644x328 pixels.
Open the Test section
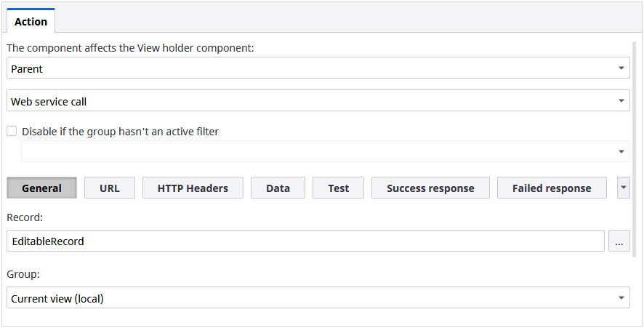click(x=338, y=188)
